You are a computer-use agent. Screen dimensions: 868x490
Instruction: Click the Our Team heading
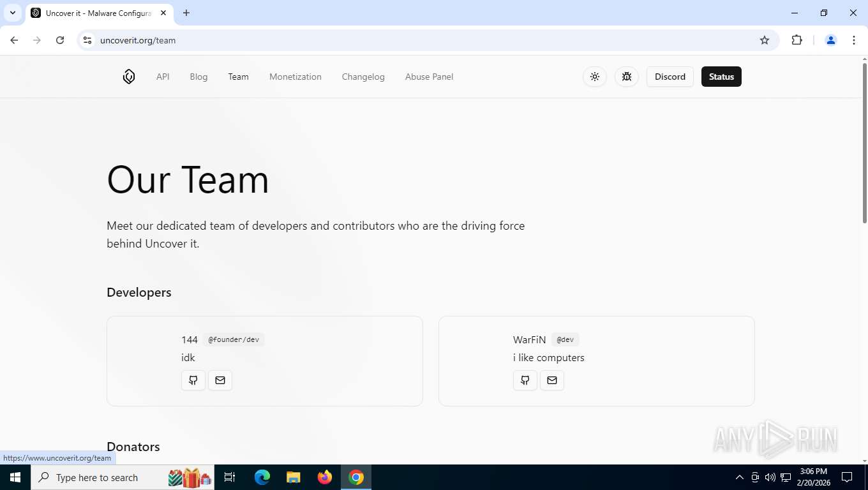point(188,179)
